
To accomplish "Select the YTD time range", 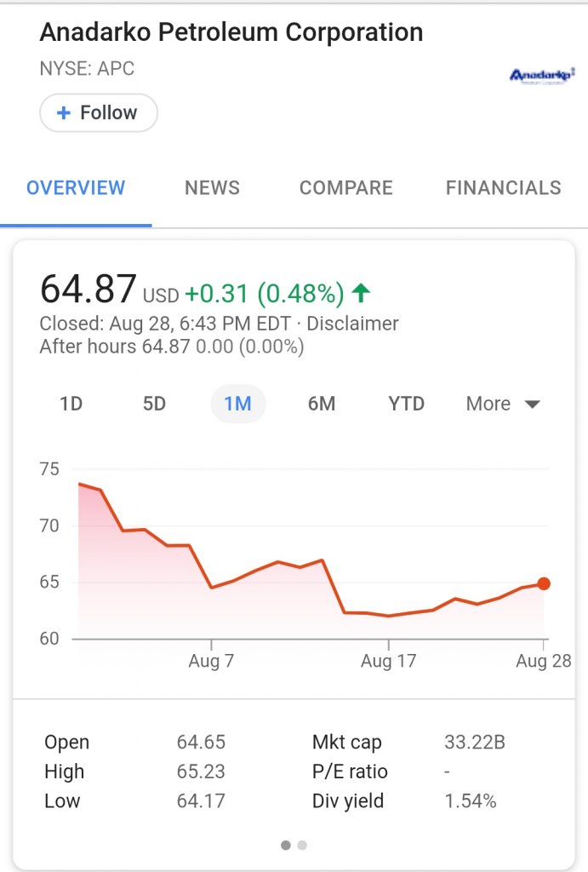I will coord(406,404).
